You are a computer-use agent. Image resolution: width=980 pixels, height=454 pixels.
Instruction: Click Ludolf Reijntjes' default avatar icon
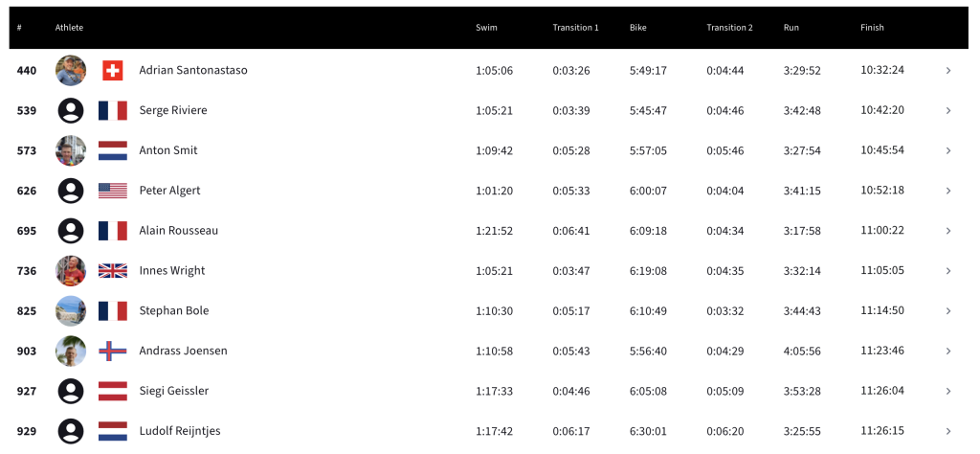[x=71, y=431]
